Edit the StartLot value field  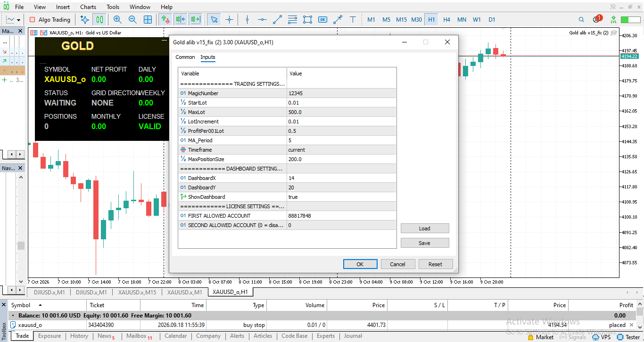coord(341,103)
